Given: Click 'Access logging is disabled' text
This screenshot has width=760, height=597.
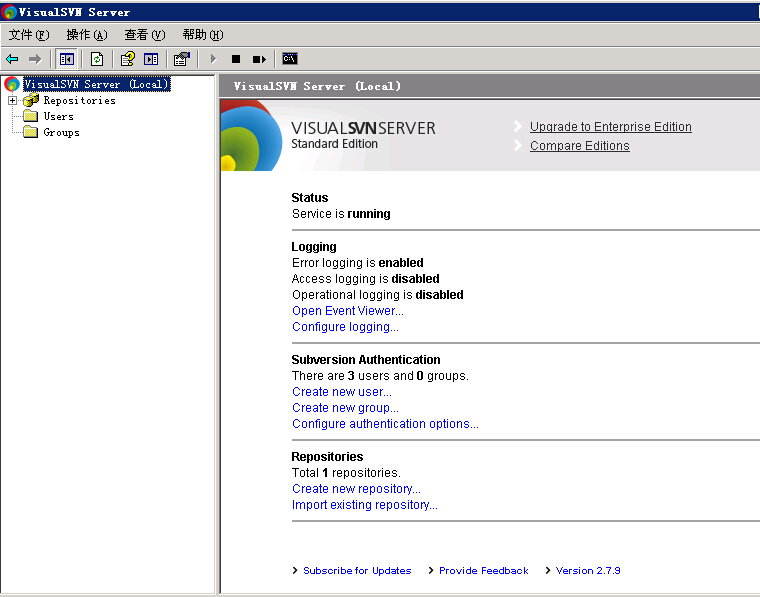Looking at the screenshot, I should (365, 279).
